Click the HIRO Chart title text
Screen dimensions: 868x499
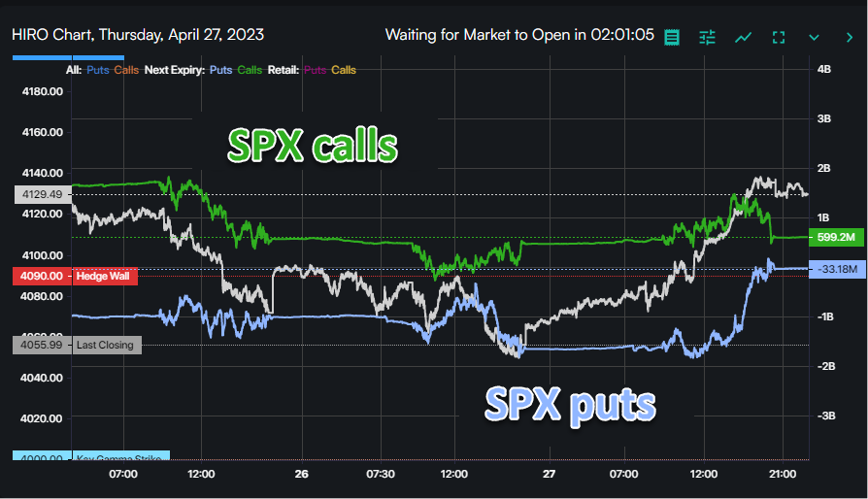coord(138,35)
